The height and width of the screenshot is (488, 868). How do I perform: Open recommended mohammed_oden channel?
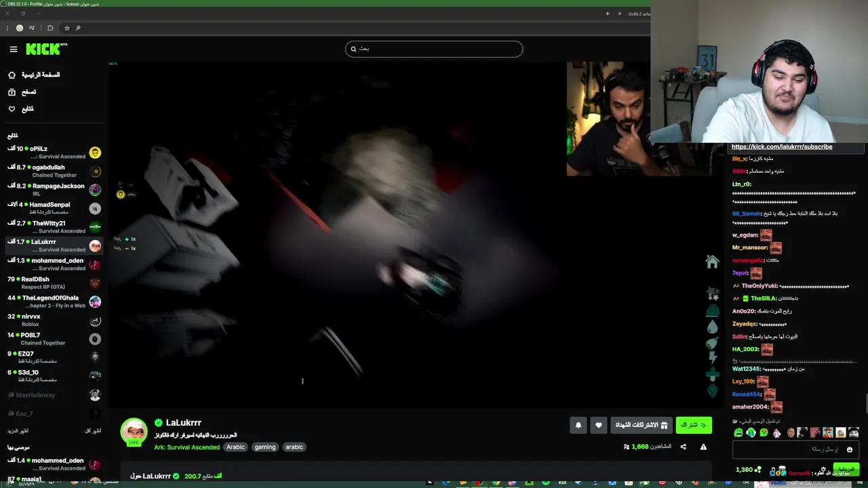click(54, 464)
